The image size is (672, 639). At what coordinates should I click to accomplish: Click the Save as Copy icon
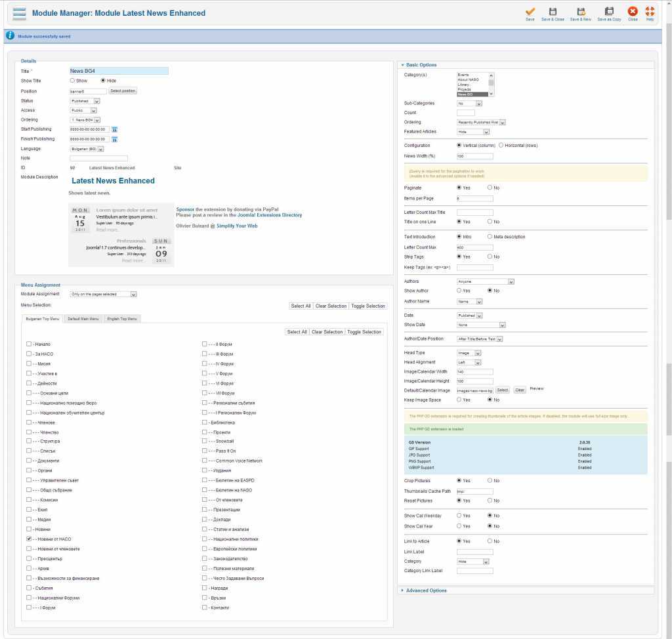point(609,12)
